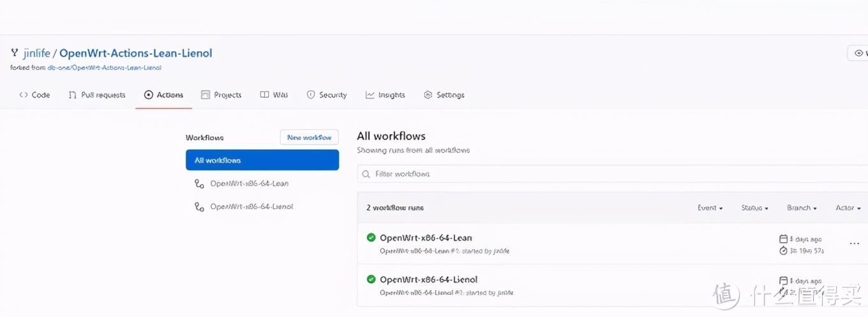Open the Pull requests tab

pyautogui.click(x=96, y=95)
